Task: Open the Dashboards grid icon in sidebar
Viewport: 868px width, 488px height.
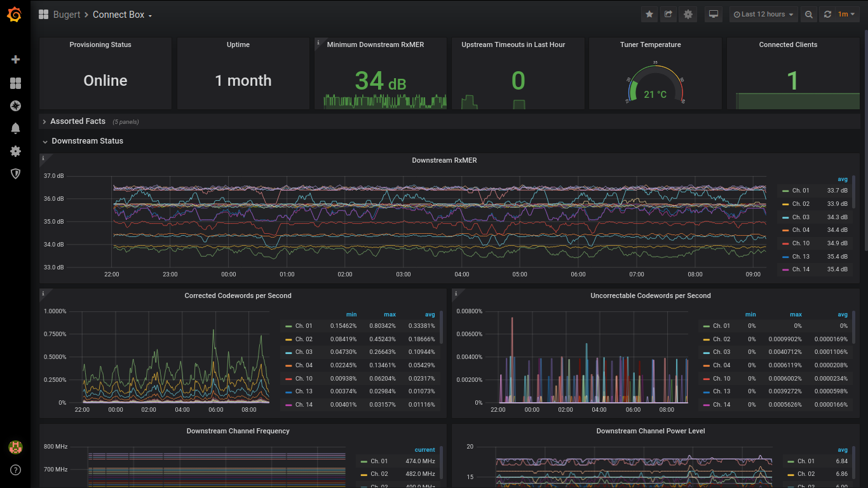Action: coord(15,83)
